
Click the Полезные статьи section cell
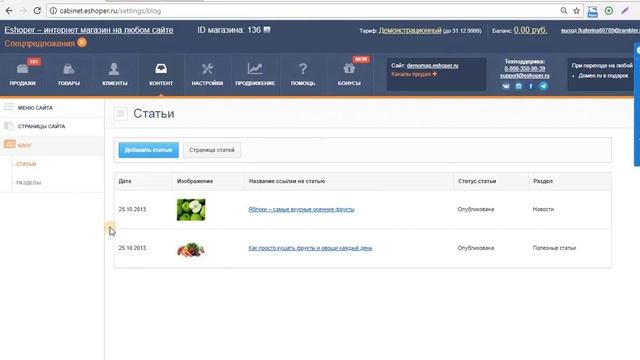click(x=554, y=248)
